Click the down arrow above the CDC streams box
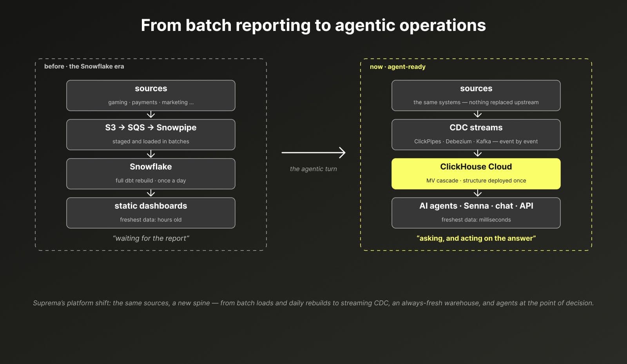This screenshot has width=627, height=364. point(477,114)
